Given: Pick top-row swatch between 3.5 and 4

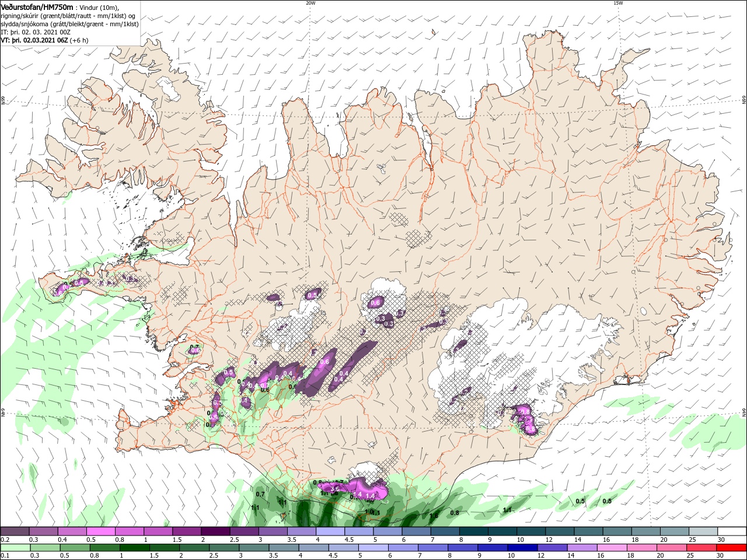Looking at the screenshot, I should (302, 531).
